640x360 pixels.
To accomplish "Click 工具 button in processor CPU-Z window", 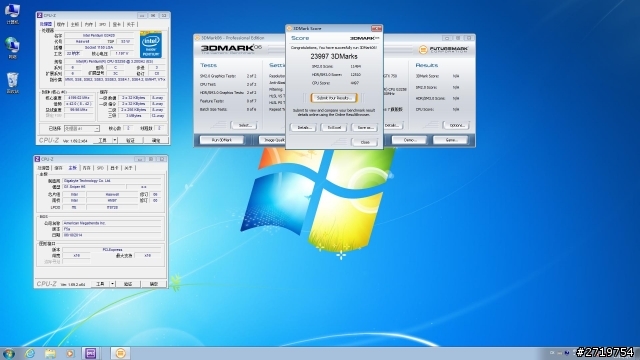I will [x=103, y=140].
